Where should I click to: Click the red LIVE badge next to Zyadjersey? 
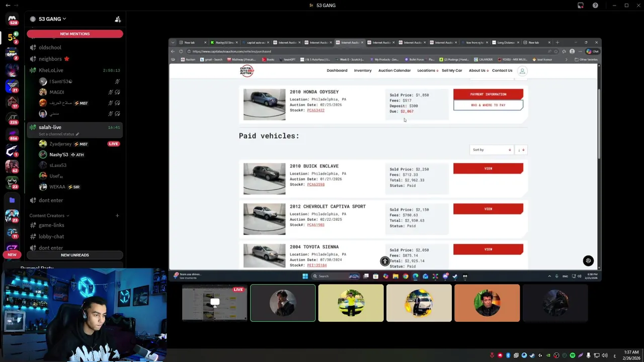[113, 144]
